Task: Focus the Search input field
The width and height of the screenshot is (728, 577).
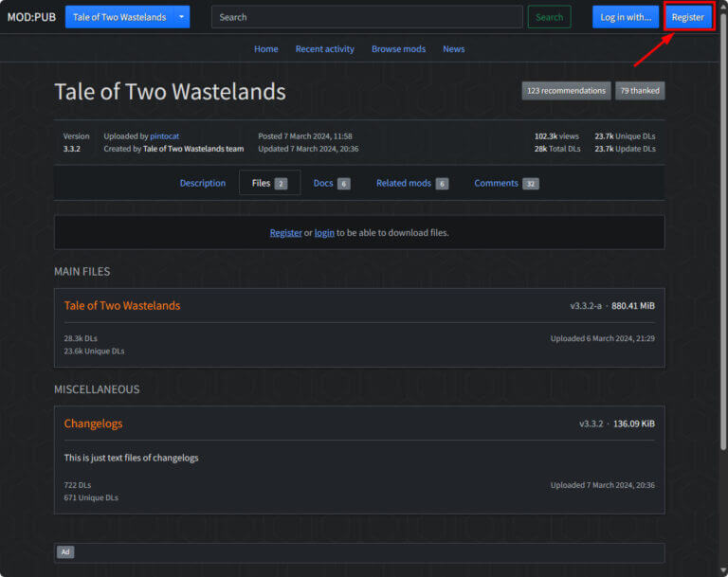Action: pos(366,17)
